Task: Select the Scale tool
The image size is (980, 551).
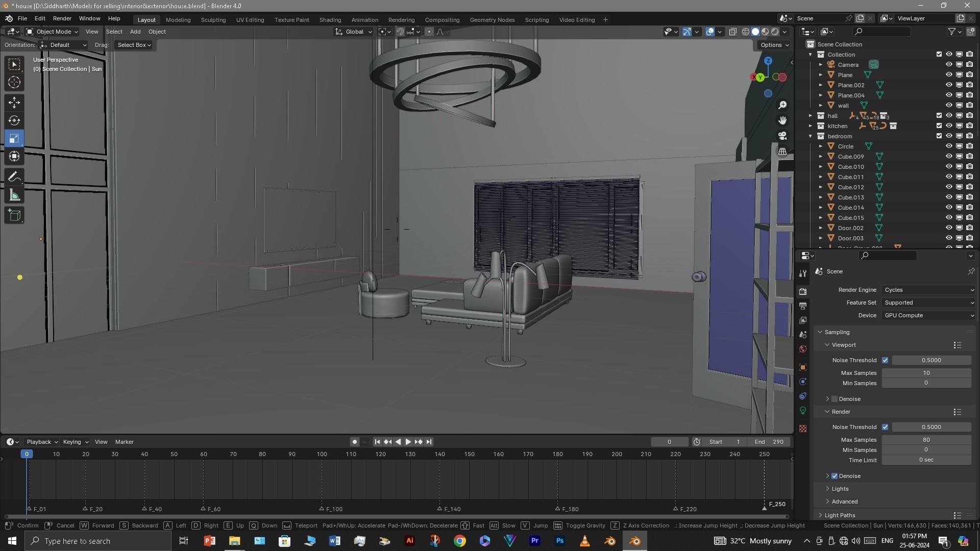Action: pos(14,139)
